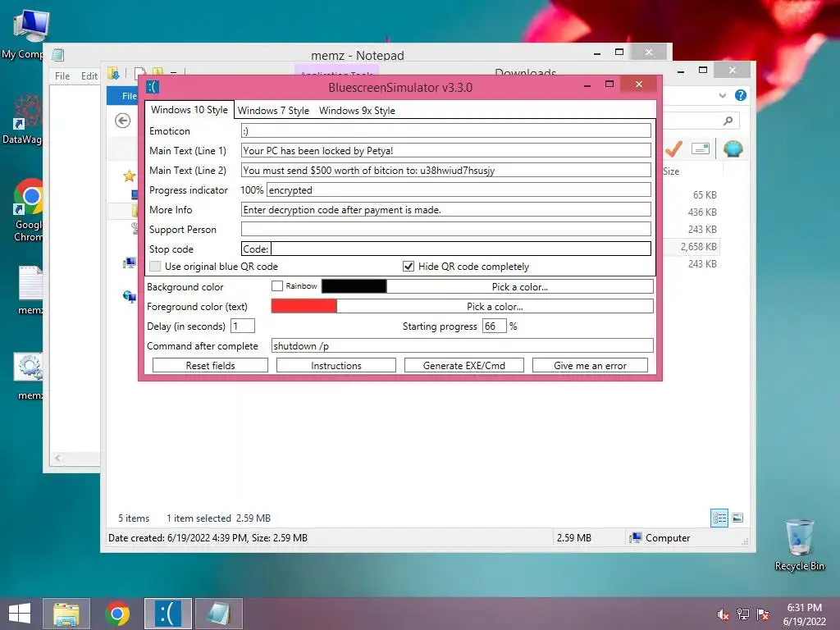Click the network tray icon

pyautogui.click(x=742, y=614)
